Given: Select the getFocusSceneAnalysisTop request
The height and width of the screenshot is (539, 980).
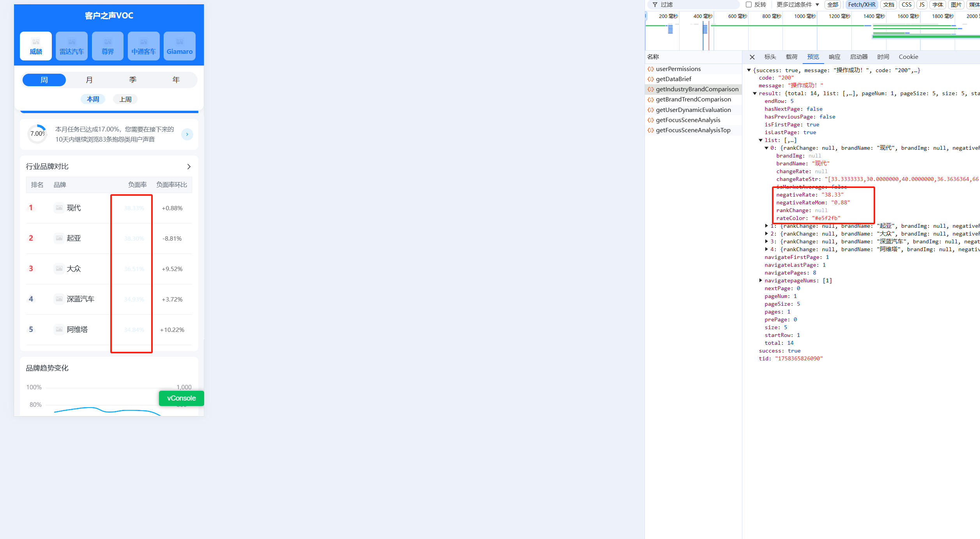Looking at the screenshot, I should tap(694, 130).
